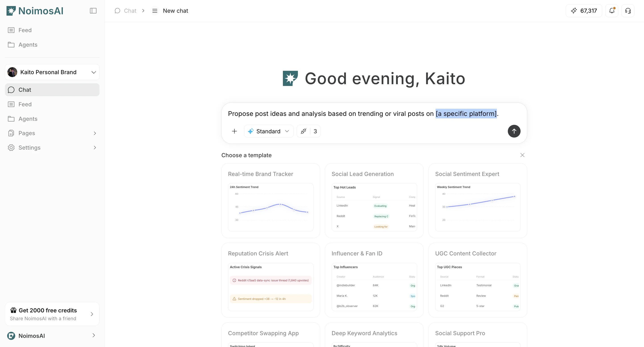644x347 pixels.
Task: Select the Influencer & Fan ID template
Action: coord(374,280)
